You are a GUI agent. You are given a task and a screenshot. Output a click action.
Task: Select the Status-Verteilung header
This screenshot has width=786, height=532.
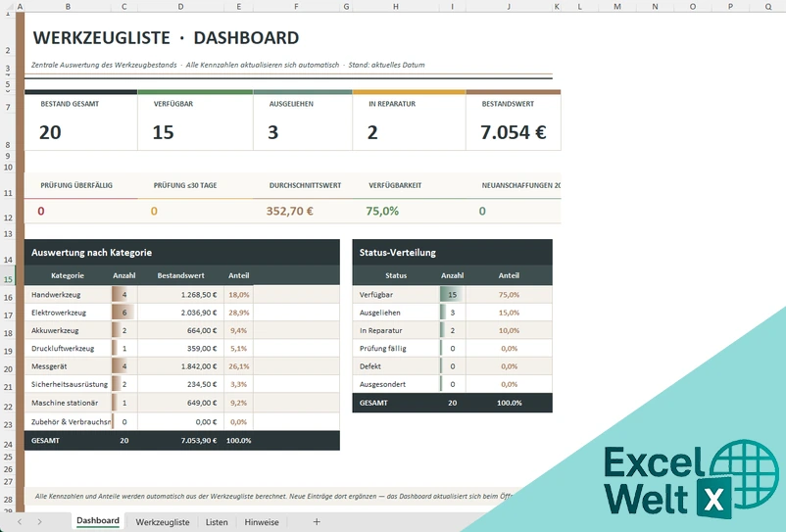point(452,253)
